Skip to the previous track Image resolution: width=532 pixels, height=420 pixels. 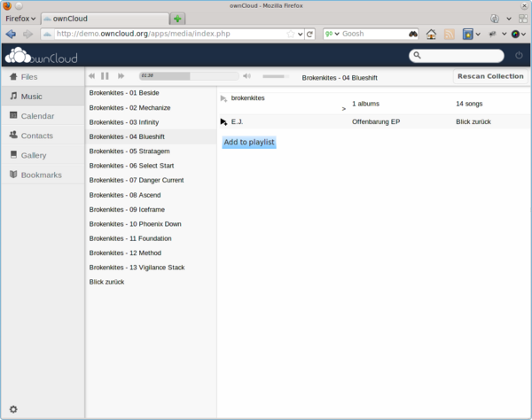coord(91,76)
